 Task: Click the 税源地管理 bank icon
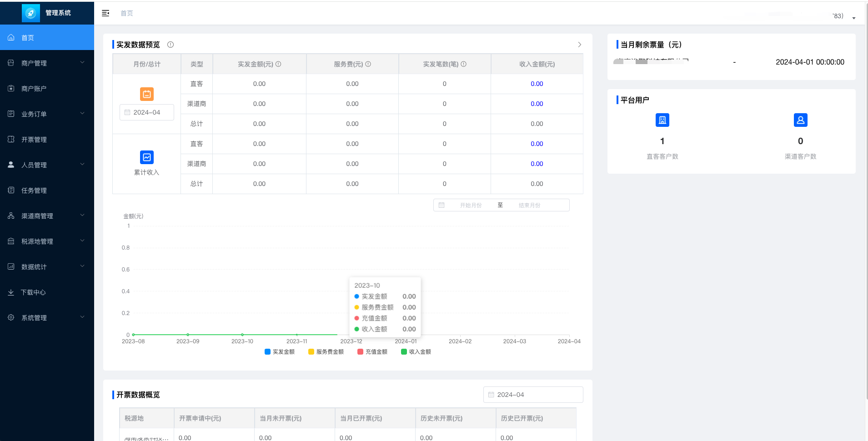[x=11, y=241]
